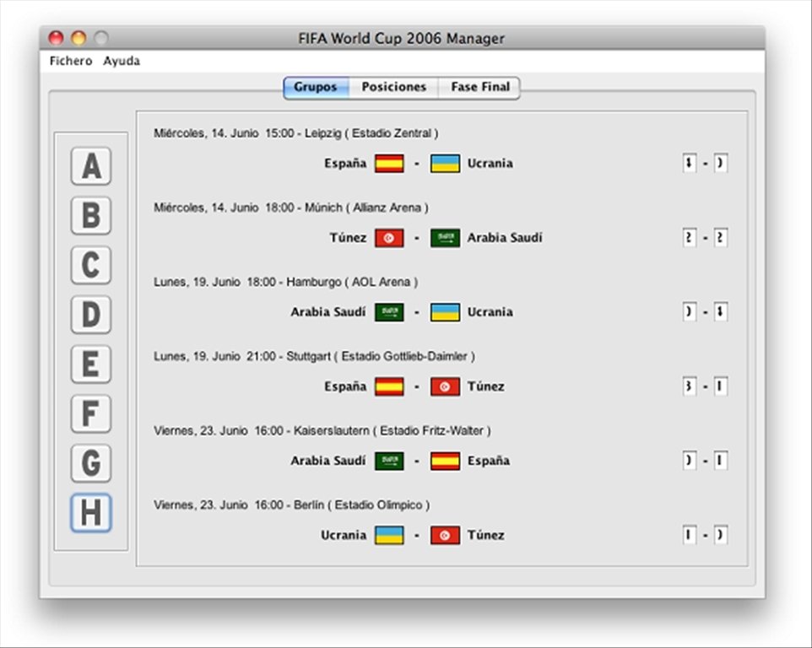Edit España score in España - Ucrania match
This screenshot has width=812, height=648.
(x=690, y=164)
